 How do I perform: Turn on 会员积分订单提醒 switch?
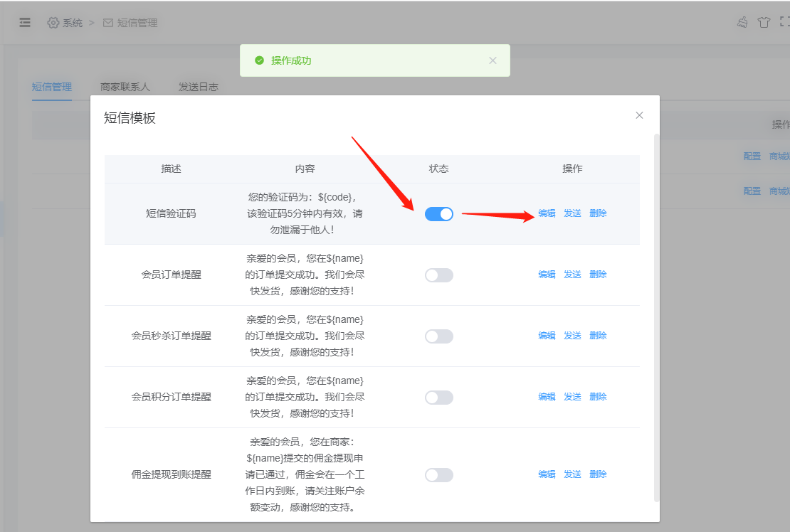(439, 398)
